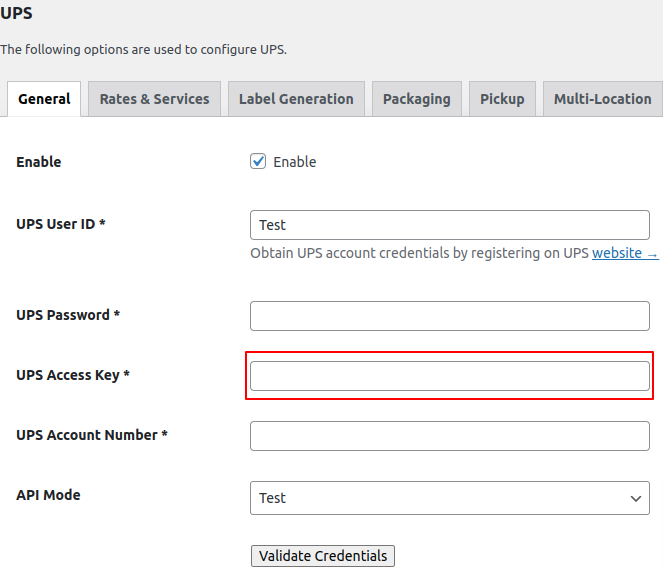Click the bold UPS User ID label
The image size is (663, 584).
point(61,224)
